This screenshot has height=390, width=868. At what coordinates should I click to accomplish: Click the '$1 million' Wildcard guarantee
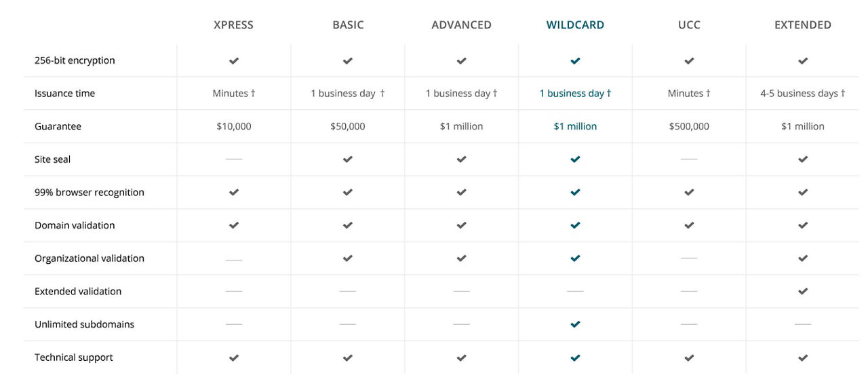(575, 126)
